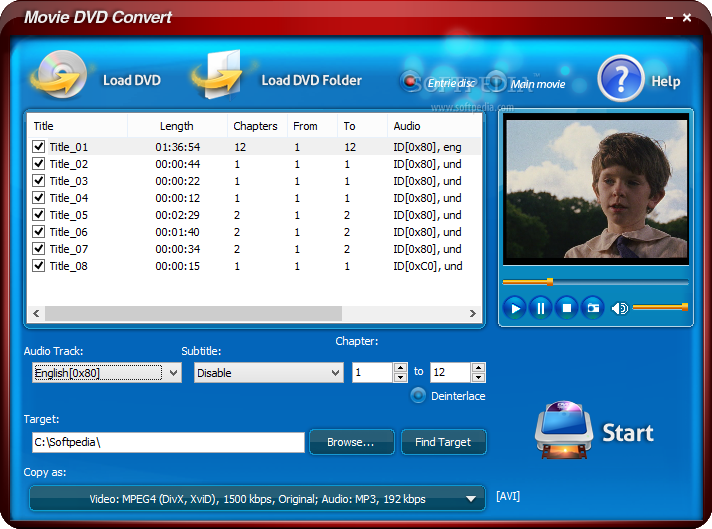Uncheck the Title_02 checkbox
Viewport: 712px width, 529px height.
point(39,163)
